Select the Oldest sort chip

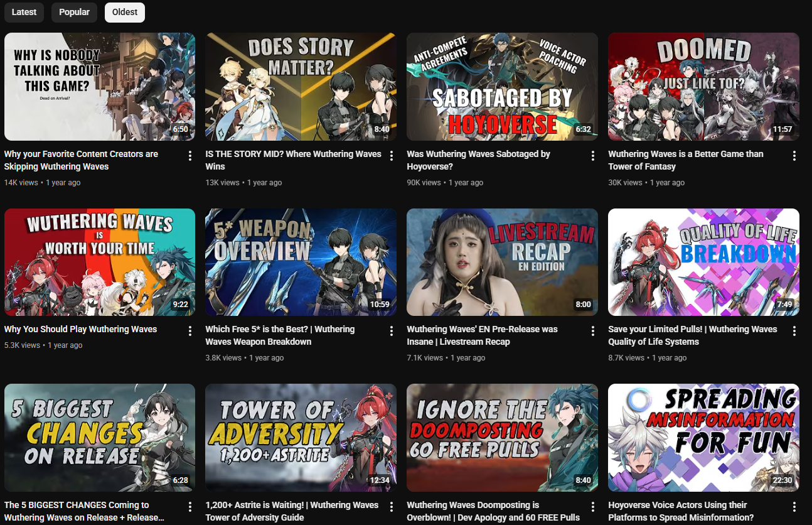click(125, 12)
